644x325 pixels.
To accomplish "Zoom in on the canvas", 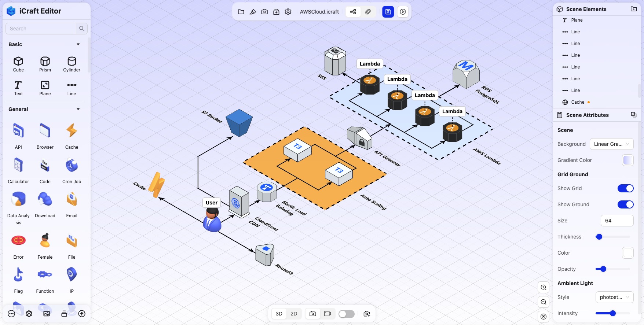I will pyautogui.click(x=544, y=287).
